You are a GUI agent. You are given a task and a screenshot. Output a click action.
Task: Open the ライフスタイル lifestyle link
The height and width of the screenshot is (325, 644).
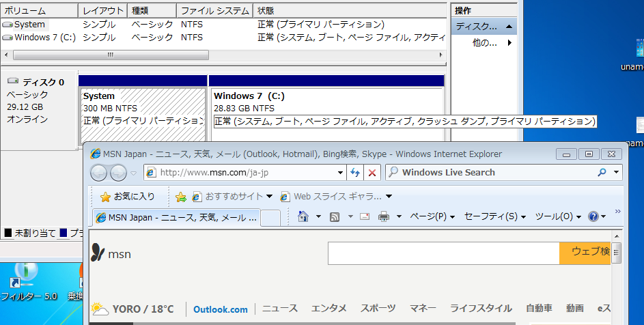click(481, 309)
